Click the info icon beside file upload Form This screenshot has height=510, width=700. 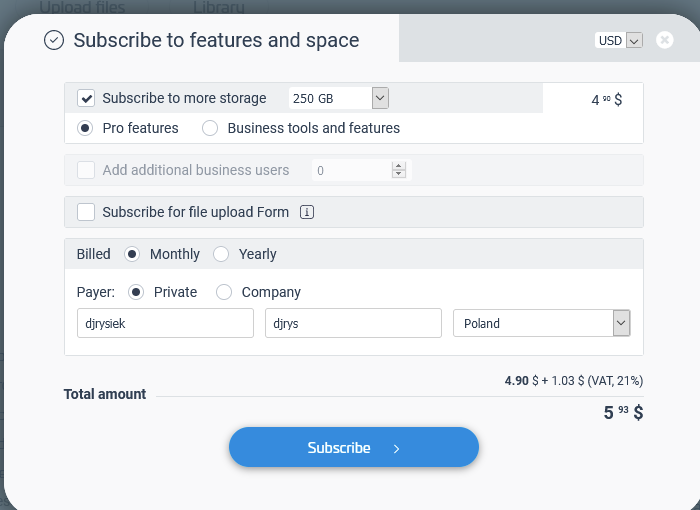pyautogui.click(x=308, y=212)
